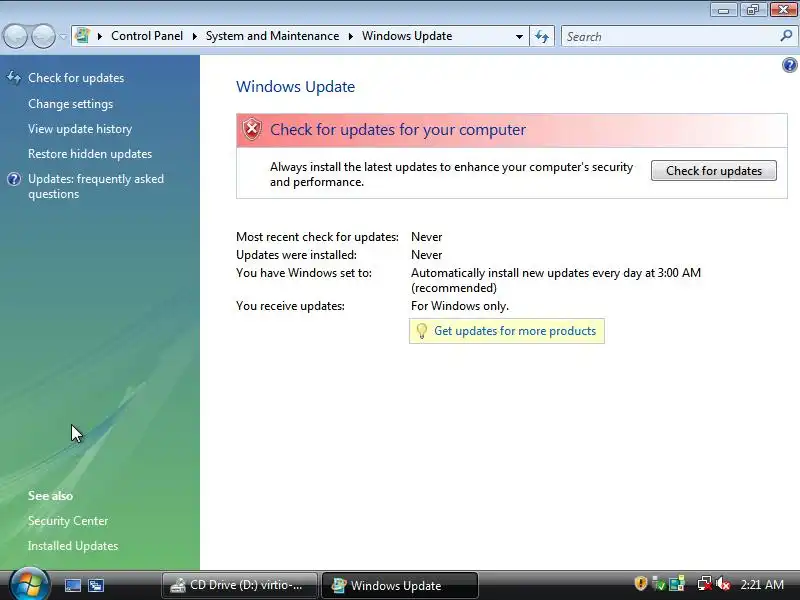The image size is (800, 600).
Task: Go to Control Panel breadcrumb
Action: [147, 36]
